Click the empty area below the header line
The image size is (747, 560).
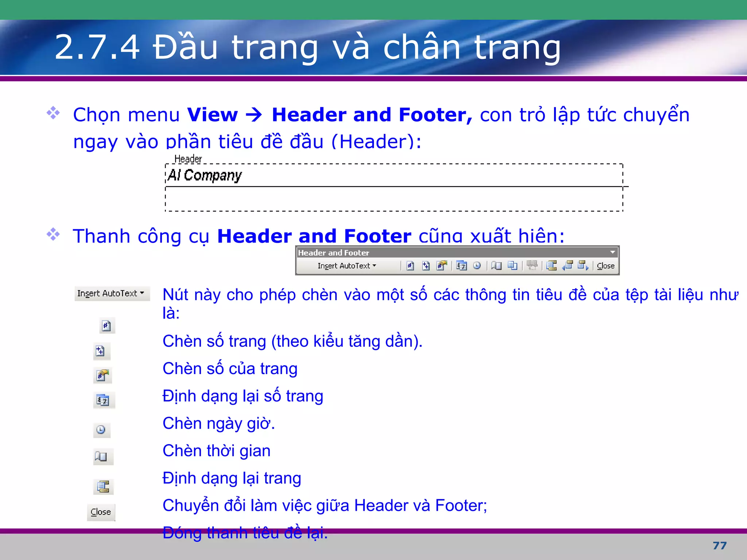(x=394, y=199)
